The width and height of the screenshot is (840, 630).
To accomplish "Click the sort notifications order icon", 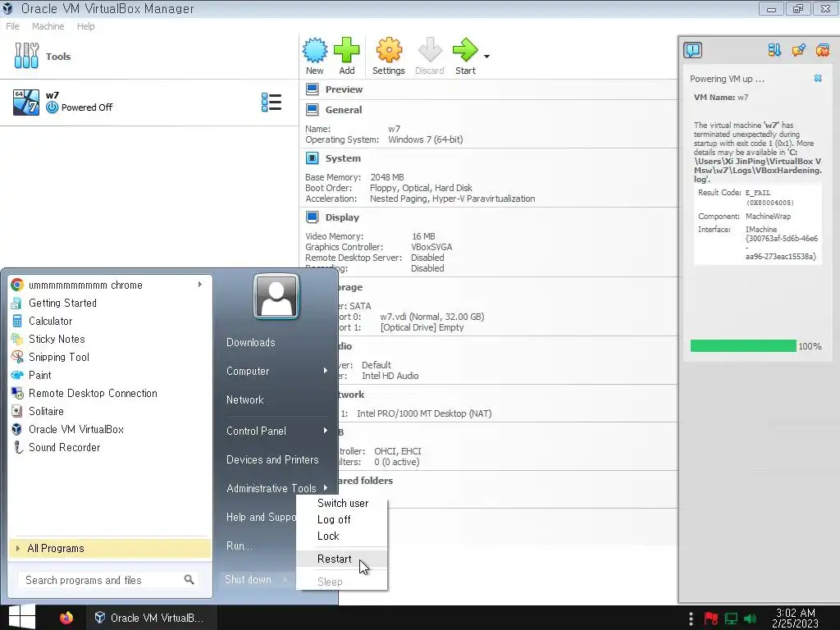I will [x=774, y=50].
